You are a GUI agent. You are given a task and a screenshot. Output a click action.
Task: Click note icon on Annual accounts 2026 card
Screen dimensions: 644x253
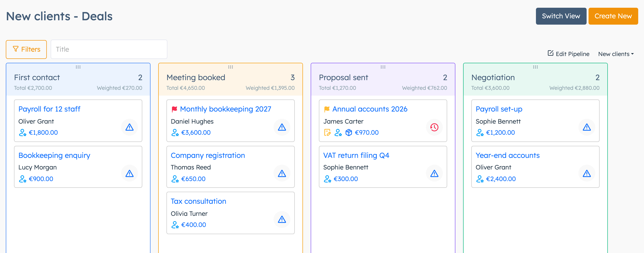pyautogui.click(x=327, y=132)
